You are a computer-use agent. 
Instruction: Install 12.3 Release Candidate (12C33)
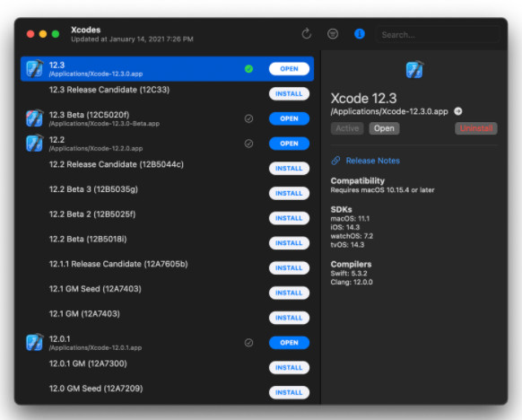[x=289, y=93]
